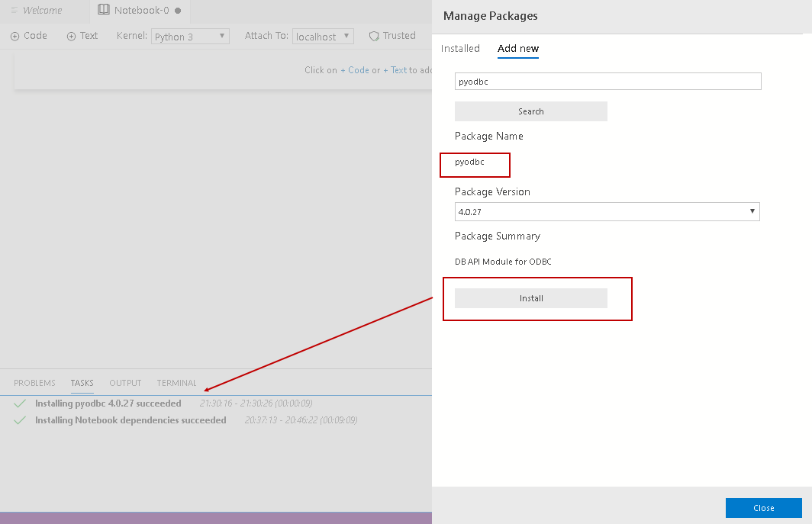Image resolution: width=812 pixels, height=524 pixels.
Task: Open the Attach To localhost dropdown
Action: [x=323, y=37]
